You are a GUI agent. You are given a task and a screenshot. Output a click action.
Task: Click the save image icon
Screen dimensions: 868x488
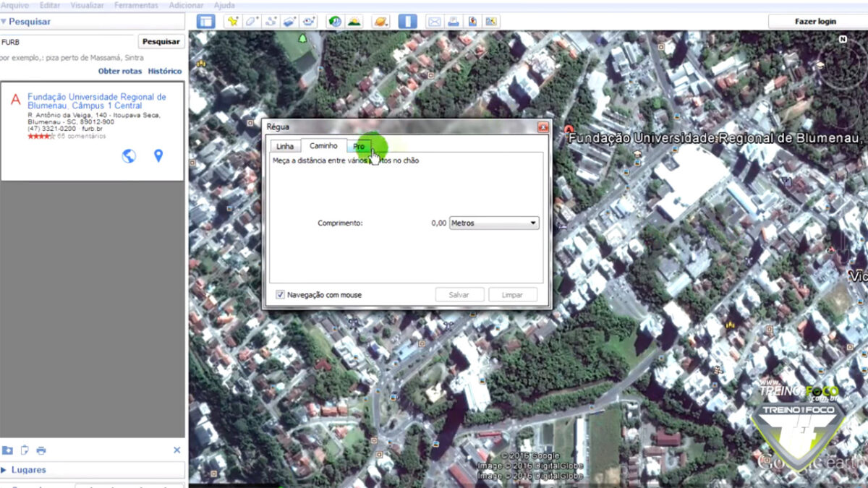coord(472,22)
